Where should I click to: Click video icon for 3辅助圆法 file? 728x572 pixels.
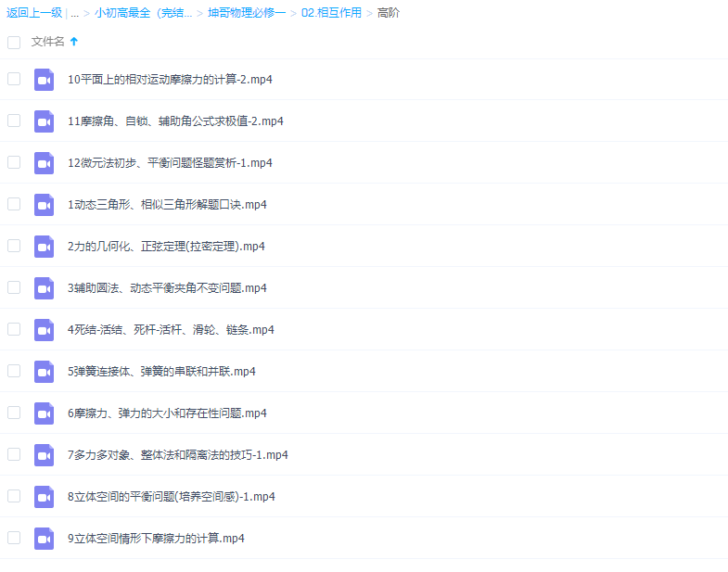click(x=44, y=288)
